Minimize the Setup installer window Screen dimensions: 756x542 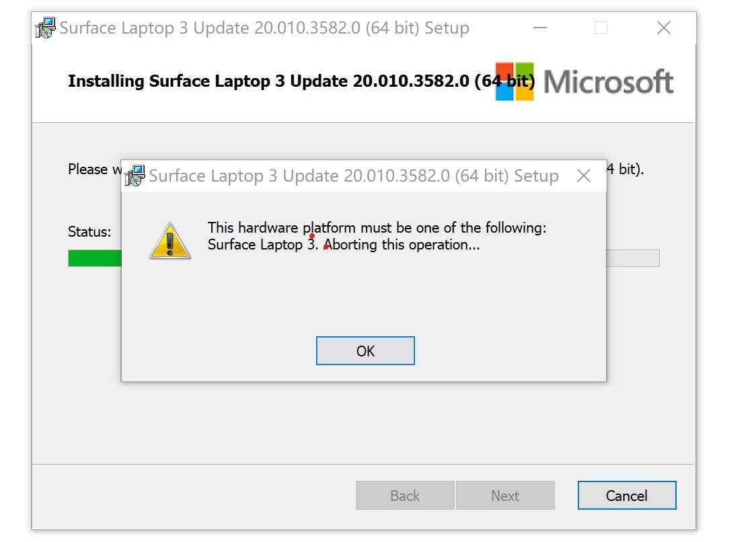click(x=540, y=28)
